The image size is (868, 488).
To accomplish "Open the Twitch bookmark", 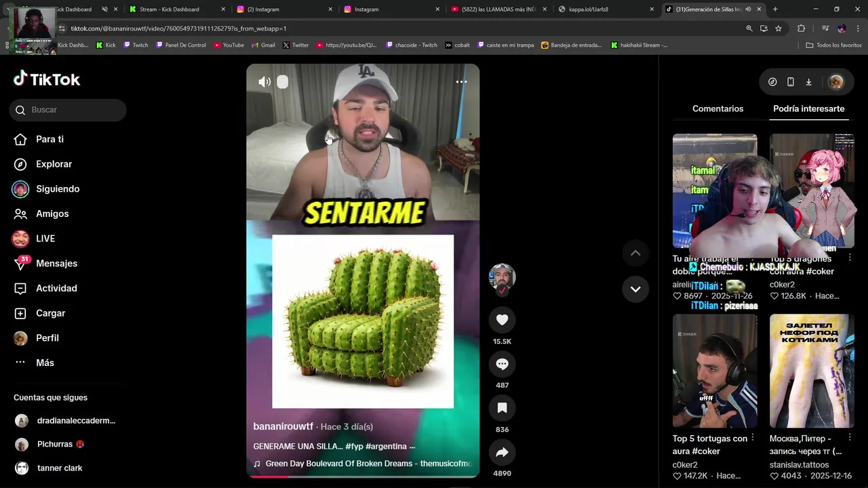I will 136,45.
